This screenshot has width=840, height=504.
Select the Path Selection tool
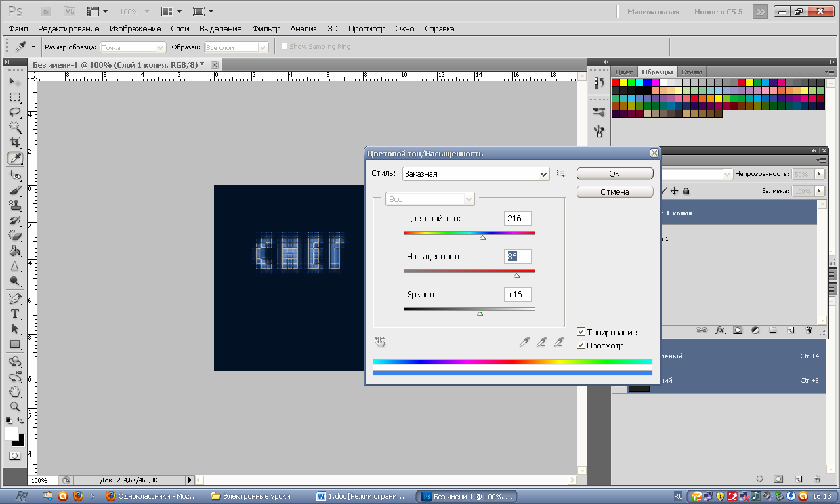click(15, 329)
